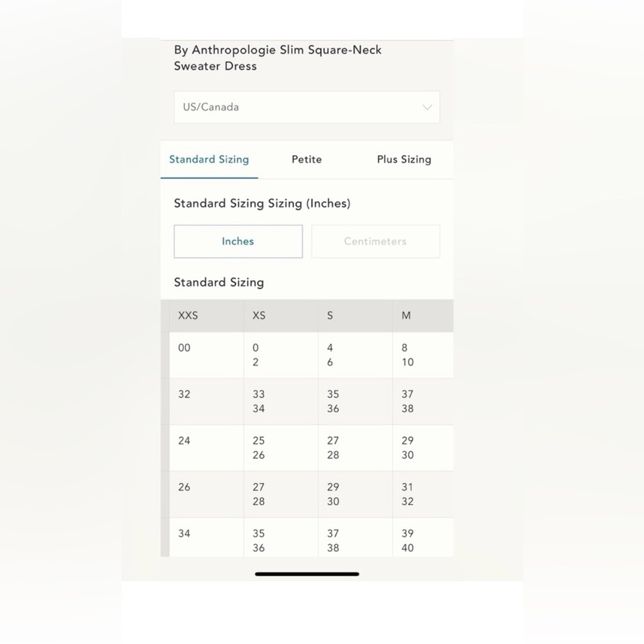Click the 39 40 cell under M
644x644 pixels.
(x=423, y=538)
